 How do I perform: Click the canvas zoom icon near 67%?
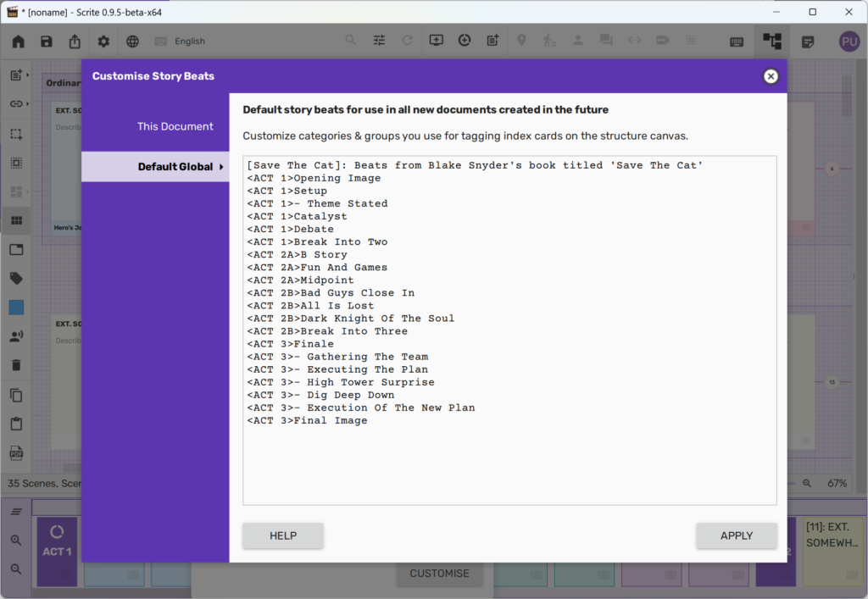[807, 484]
